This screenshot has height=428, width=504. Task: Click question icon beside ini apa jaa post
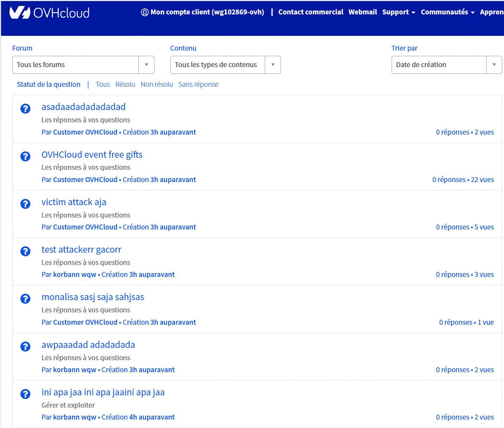coord(25,394)
